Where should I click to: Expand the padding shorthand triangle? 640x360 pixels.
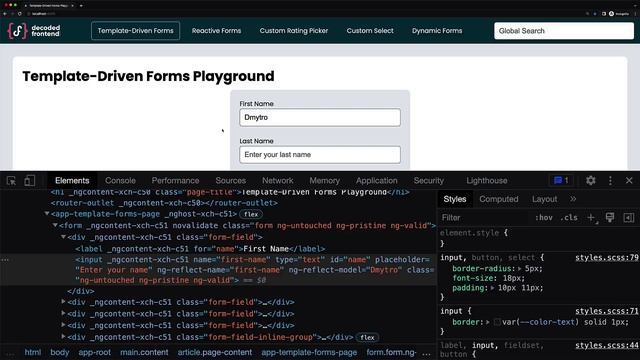(x=493, y=288)
